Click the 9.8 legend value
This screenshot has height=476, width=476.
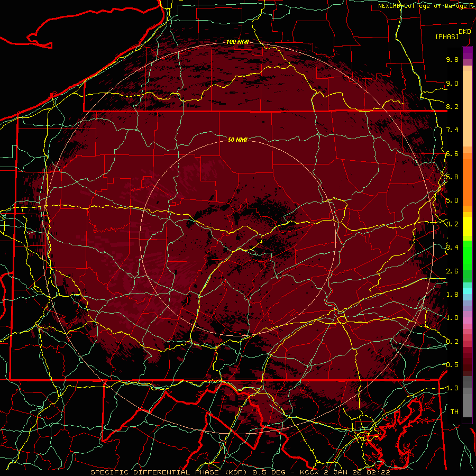452,59
